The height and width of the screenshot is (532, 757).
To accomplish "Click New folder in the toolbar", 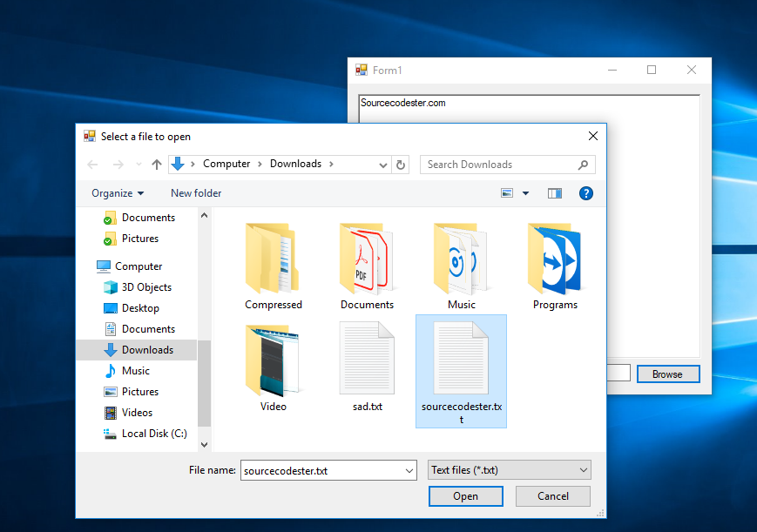I will pyautogui.click(x=196, y=193).
